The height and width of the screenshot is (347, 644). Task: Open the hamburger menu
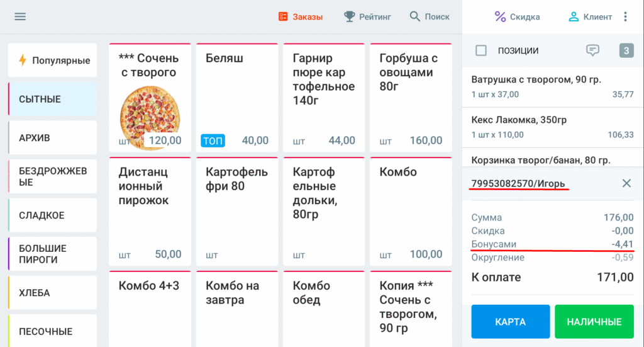(20, 17)
